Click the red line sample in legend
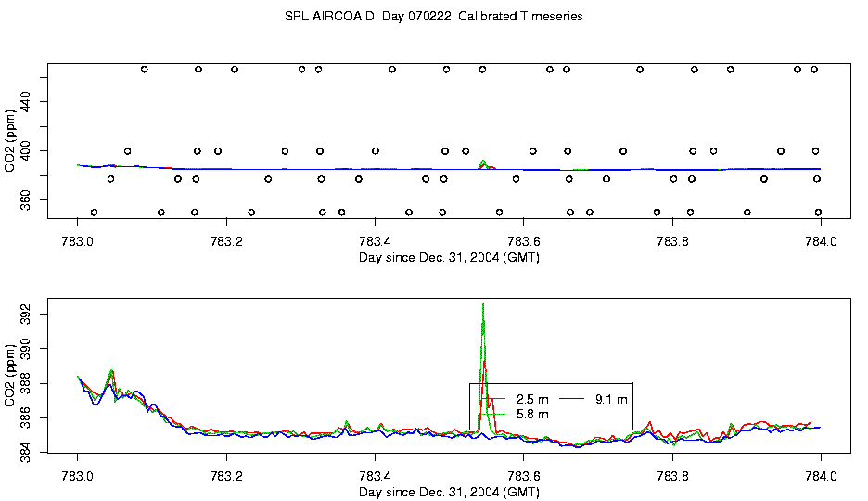The image size is (868, 501). 493,399
